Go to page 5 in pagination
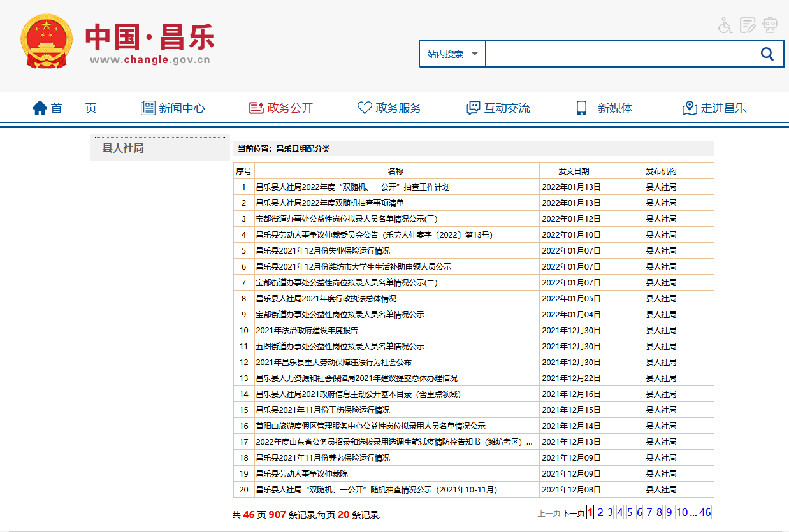The height and width of the screenshot is (532, 789). click(630, 512)
